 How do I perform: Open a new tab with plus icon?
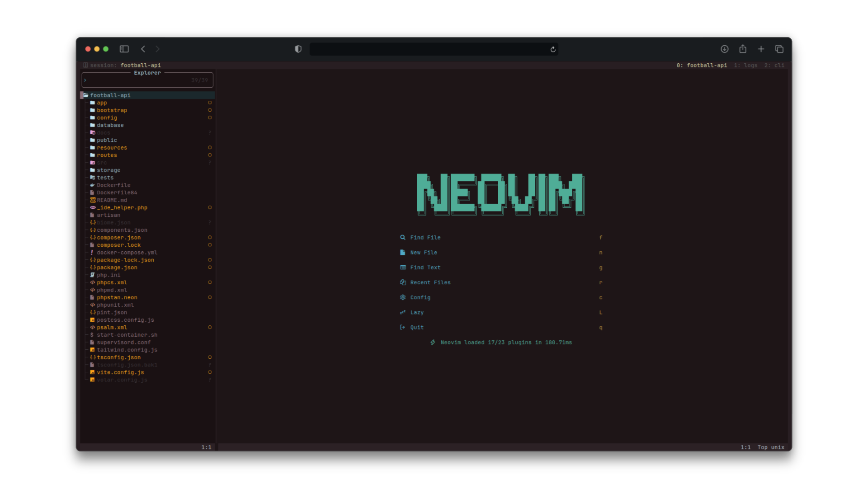(x=761, y=49)
